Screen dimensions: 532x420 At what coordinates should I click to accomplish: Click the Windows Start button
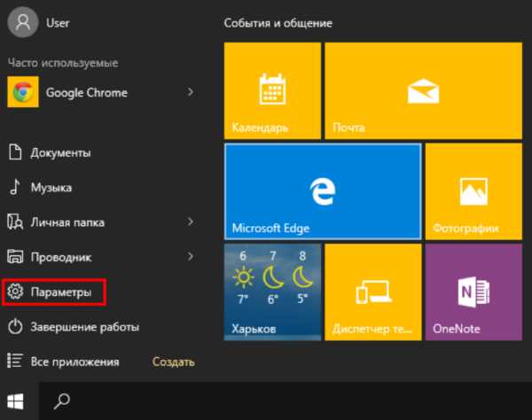tap(16, 401)
